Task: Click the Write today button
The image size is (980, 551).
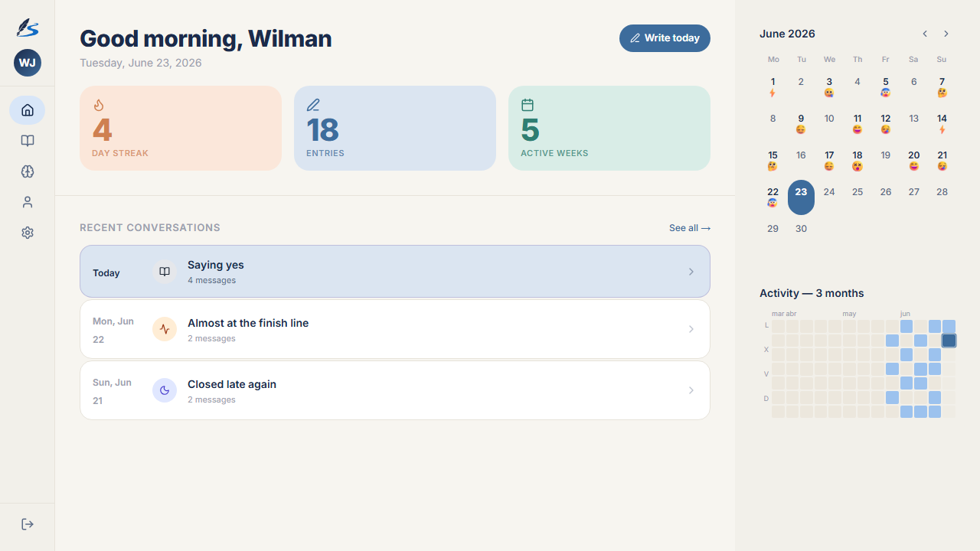Action: pyautogui.click(x=665, y=38)
